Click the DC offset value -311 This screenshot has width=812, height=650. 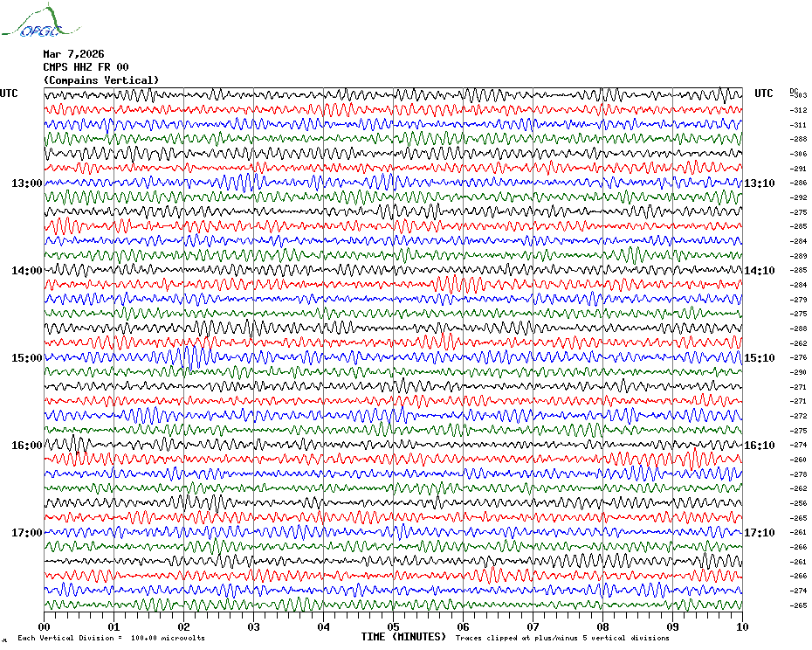799,125
